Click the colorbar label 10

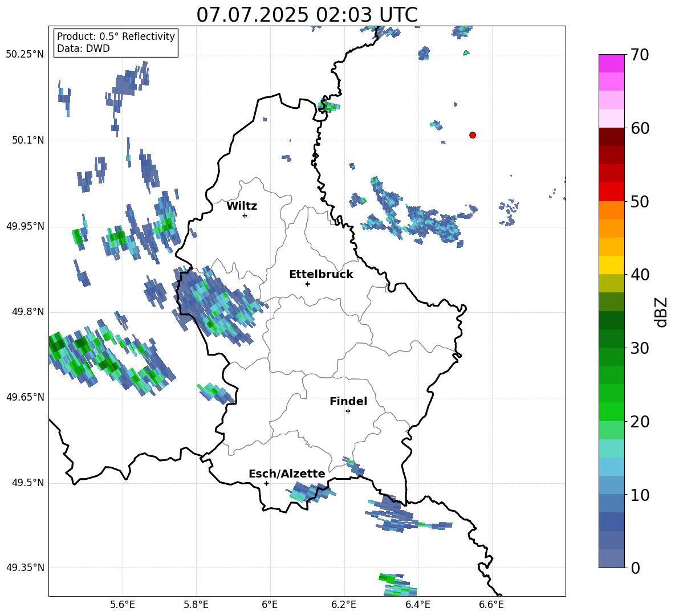640,495
